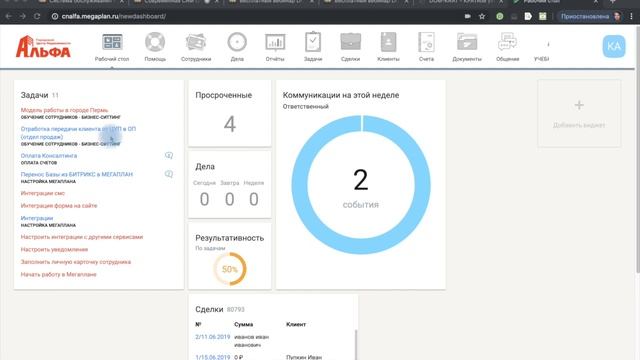The height and width of the screenshot is (360, 640).
Task: Open task Отработка передачи клиента
Action: click(78, 133)
